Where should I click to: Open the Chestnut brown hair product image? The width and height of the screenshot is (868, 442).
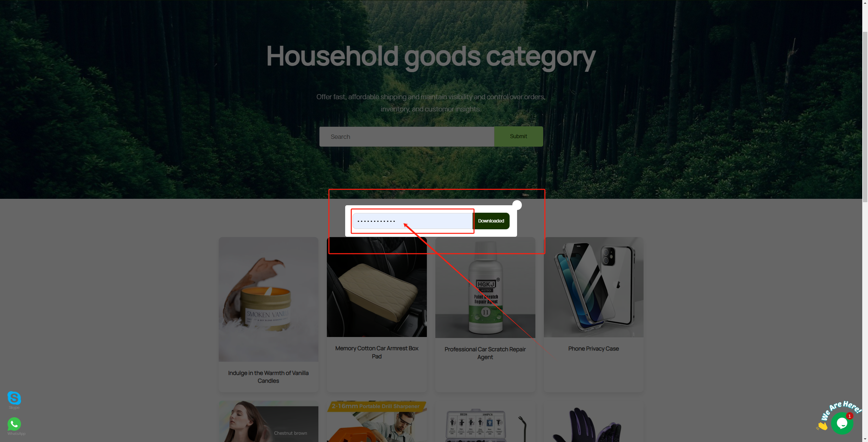[268, 421]
